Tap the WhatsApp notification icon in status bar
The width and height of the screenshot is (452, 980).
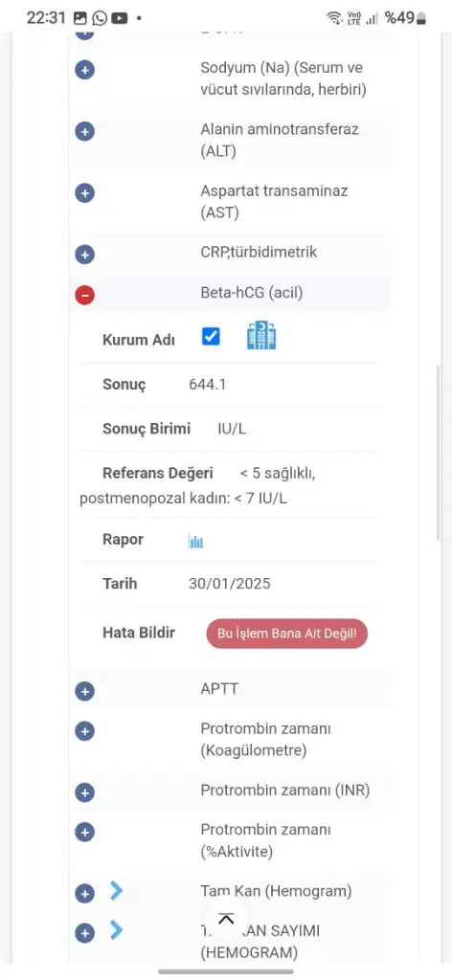click(x=100, y=18)
